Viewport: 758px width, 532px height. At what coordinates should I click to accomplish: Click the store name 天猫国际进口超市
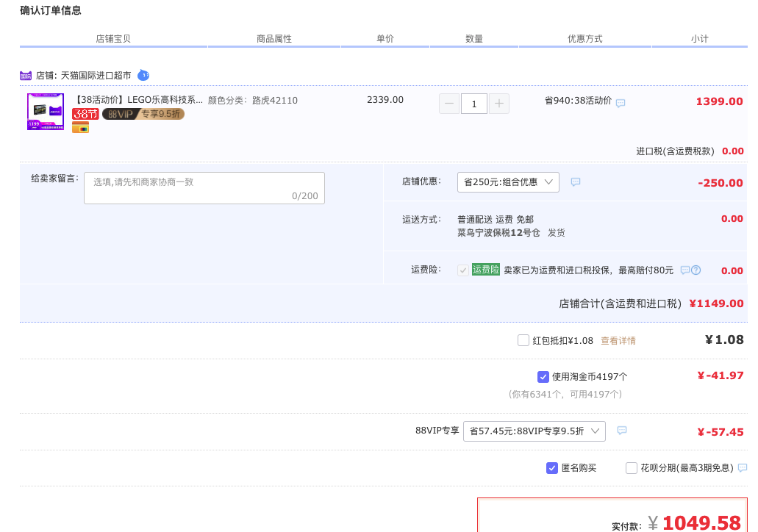[x=96, y=76]
